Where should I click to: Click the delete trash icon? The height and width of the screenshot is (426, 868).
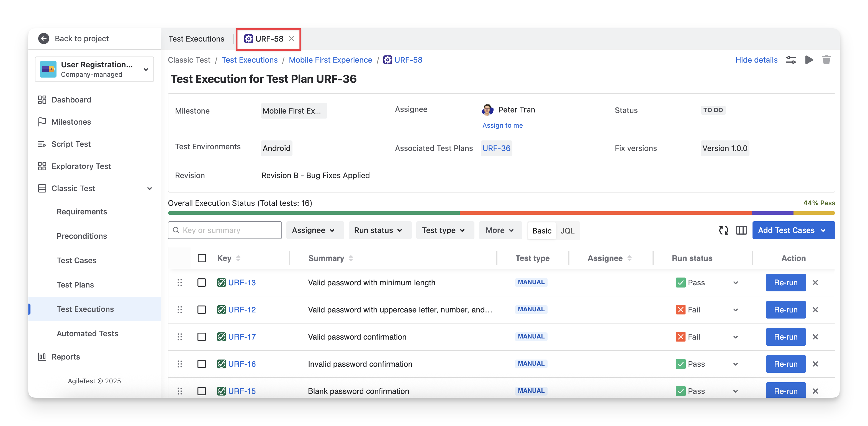pos(826,60)
